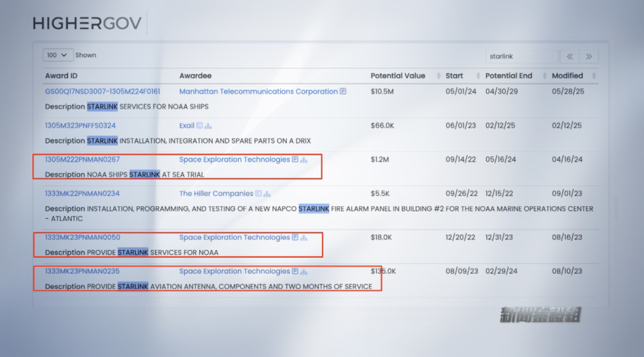Click the hierarchy icon beside The Hiller Companies
644x357 pixels.
(x=267, y=193)
